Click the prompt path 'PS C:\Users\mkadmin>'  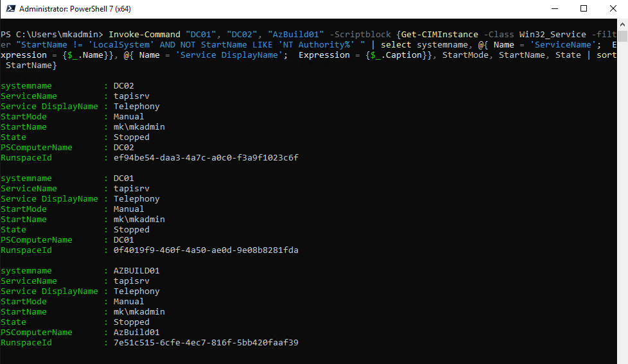tap(51, 34)
